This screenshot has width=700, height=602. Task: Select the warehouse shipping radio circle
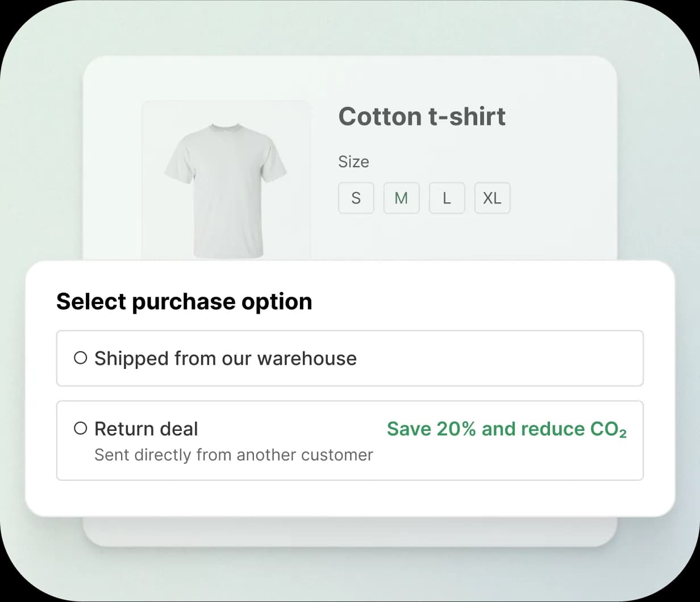pyautogui.click(x=80, y=358)
